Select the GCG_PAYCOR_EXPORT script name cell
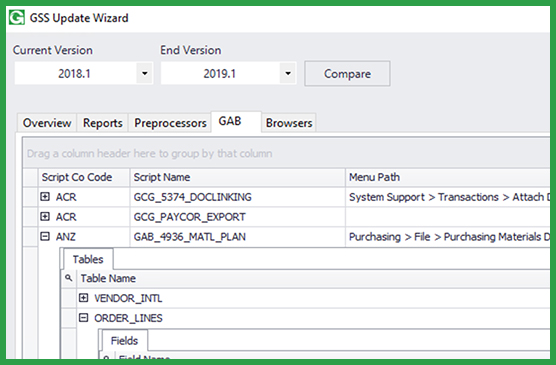Image resolution: width=556 pixels, height=365 pixels. [238, 217]
